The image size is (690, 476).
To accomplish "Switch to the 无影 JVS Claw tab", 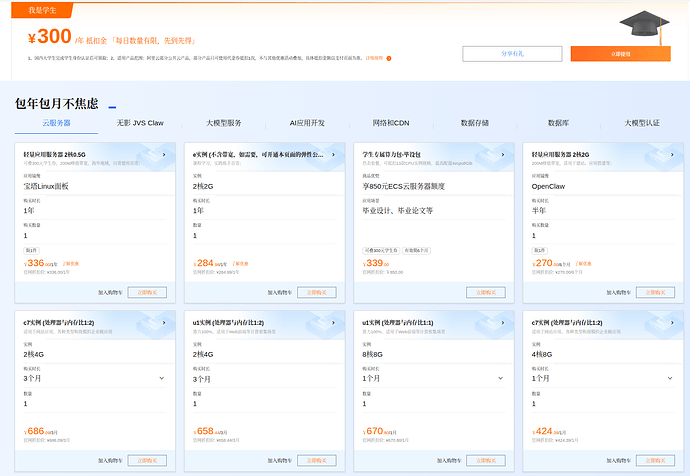I will tap(140, 123).
